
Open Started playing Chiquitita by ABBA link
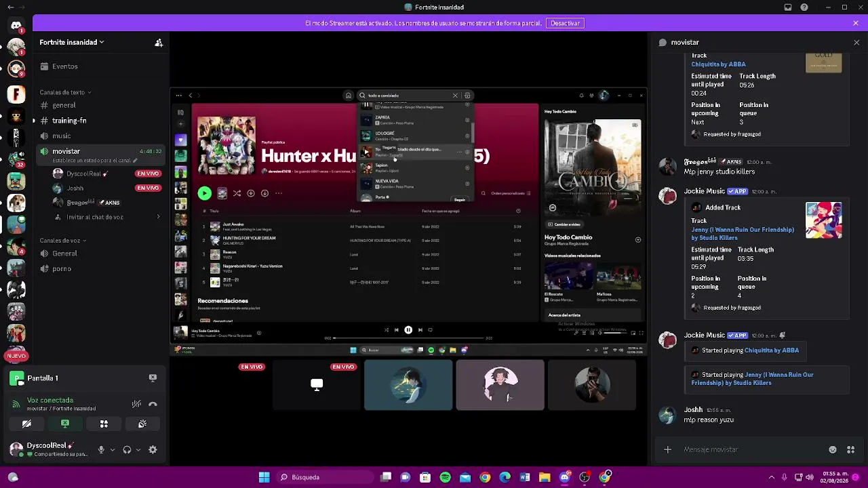click(x=772, y=350)
